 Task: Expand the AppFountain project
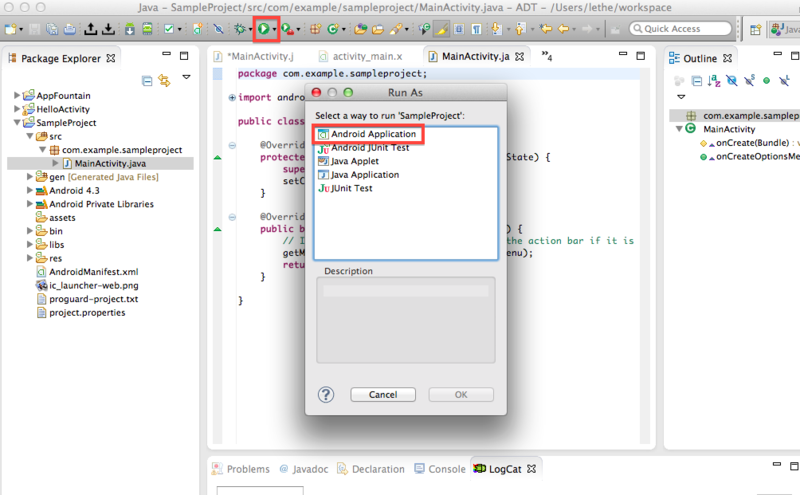pyautogui.click(x=16, y=95)
